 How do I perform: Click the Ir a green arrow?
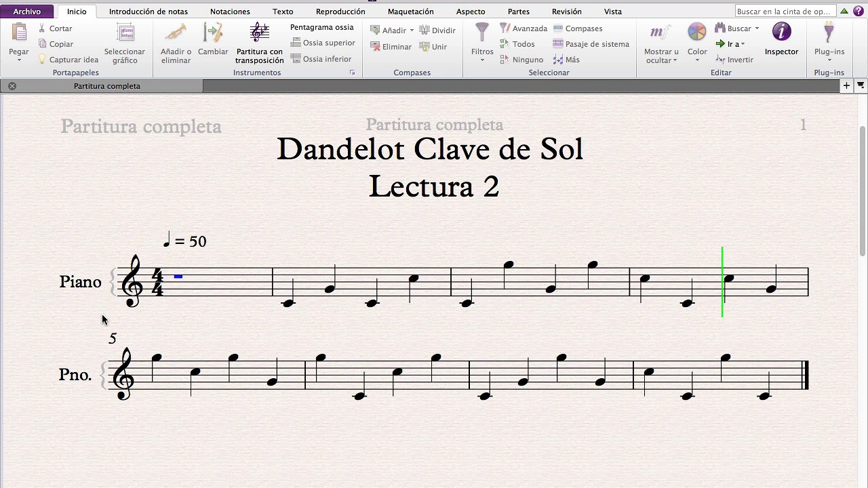(720, 44)
